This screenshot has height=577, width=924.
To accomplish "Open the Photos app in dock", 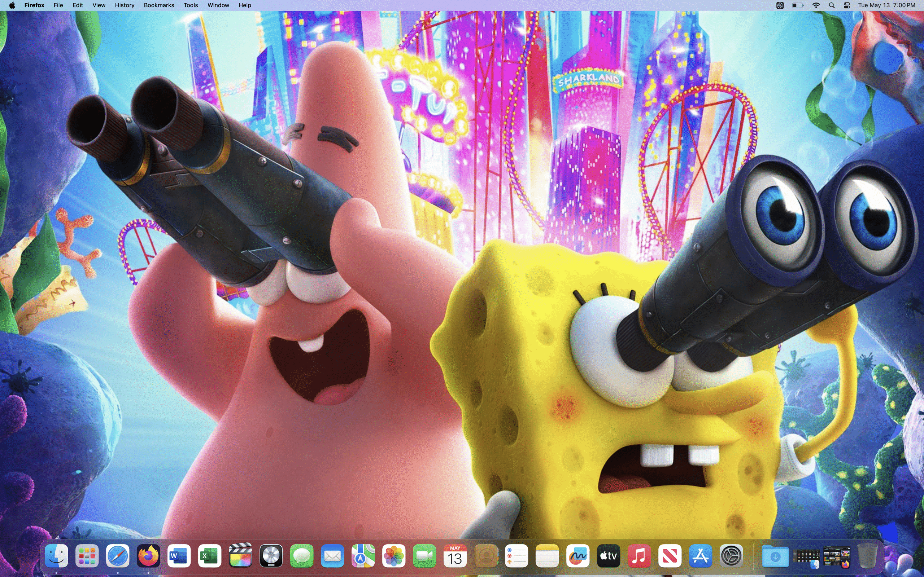I will click(x=394, y=556).
